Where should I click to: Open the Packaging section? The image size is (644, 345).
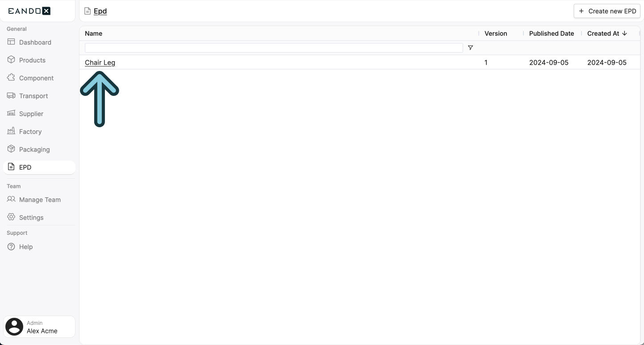coord(10,149)
